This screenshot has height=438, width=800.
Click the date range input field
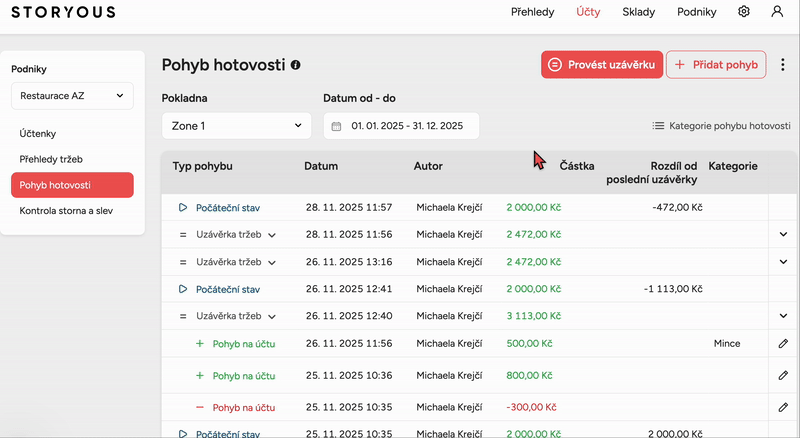point(406,126)
